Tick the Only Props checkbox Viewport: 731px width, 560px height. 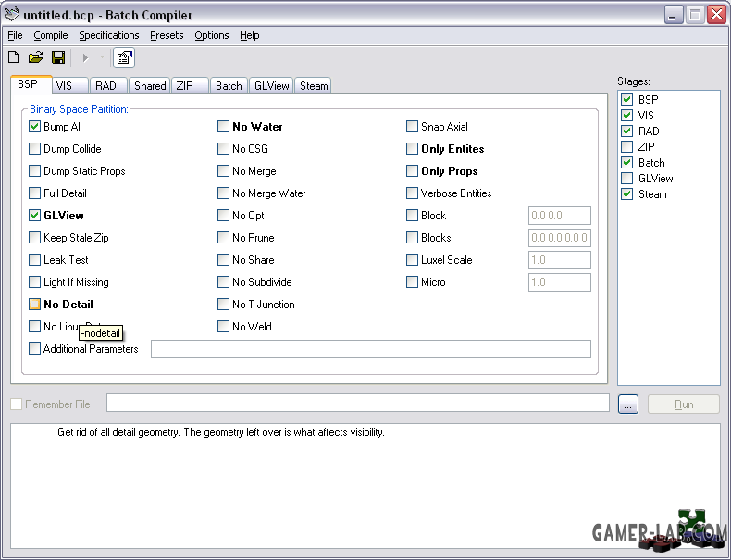point(412,171)
